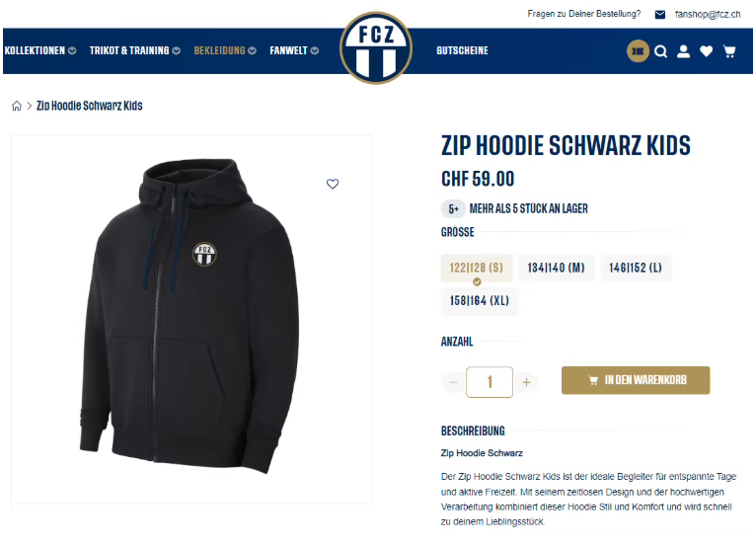Select size 158|164 (XL)
Screen dimensions: 756x543
(x=480, y=301)
